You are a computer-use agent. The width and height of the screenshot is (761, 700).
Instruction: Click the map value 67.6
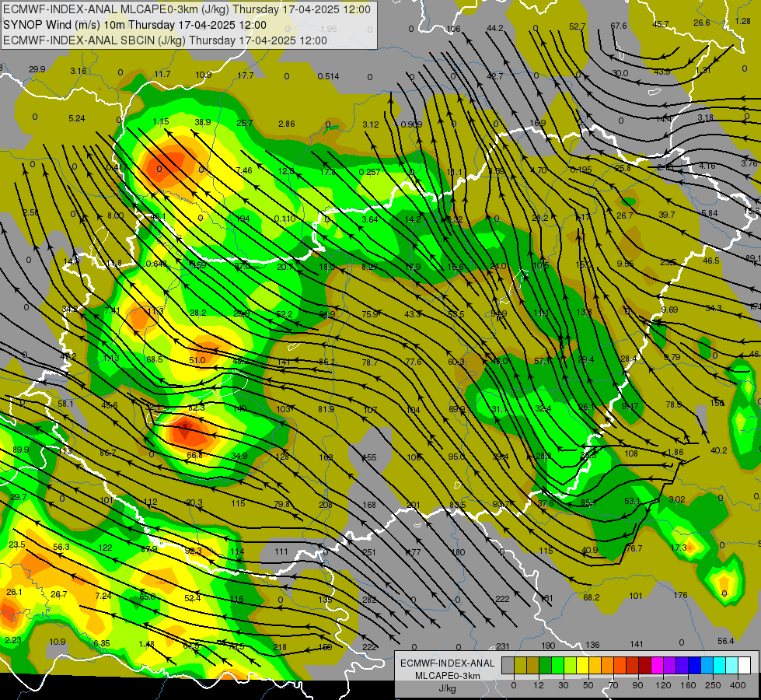[x=619, y=26]
